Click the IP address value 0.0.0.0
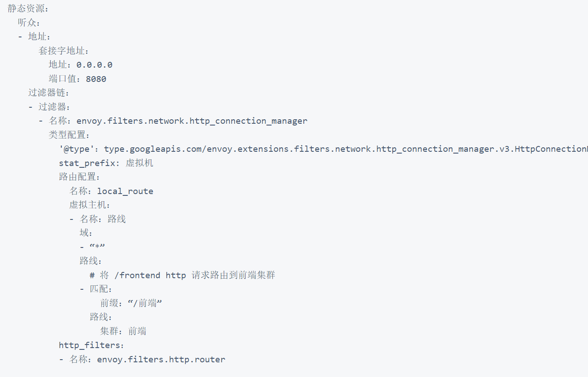This screenshot has height=377, width=588. [x=94, y=65]
